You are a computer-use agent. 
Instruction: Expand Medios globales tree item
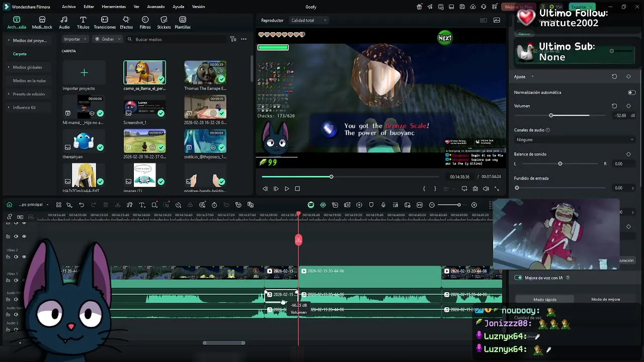coord(9,67)
